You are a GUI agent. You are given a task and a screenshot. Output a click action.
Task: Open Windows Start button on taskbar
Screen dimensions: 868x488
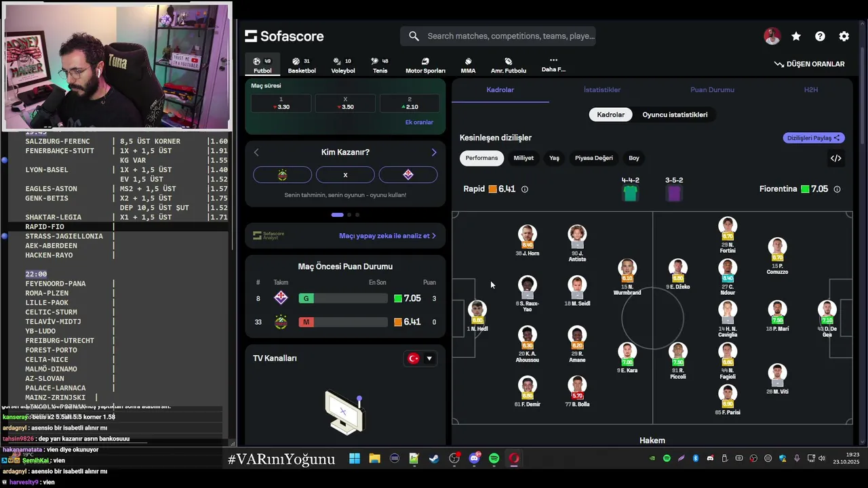point(355,459)
